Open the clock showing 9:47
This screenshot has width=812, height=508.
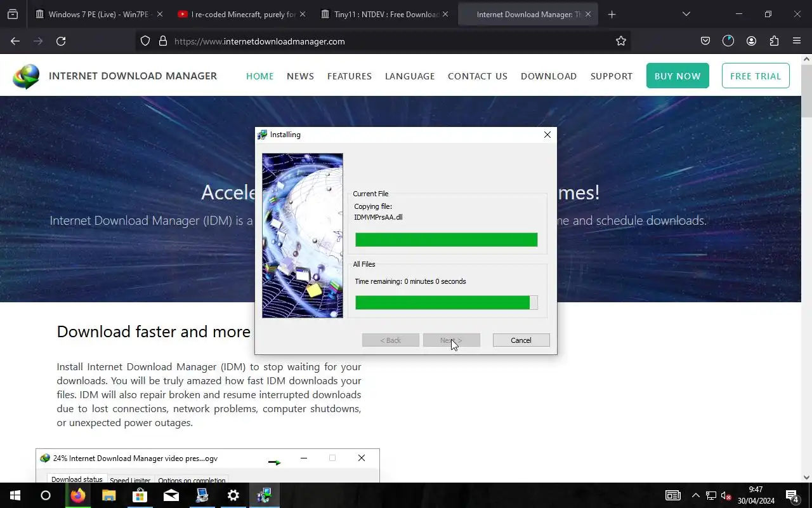click(x=756, y=495)
